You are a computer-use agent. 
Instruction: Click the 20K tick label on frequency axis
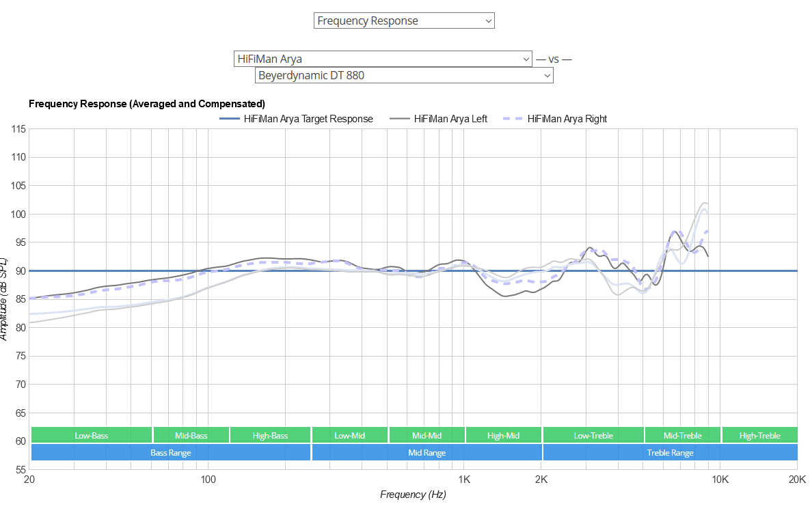(x=797, y=480)
